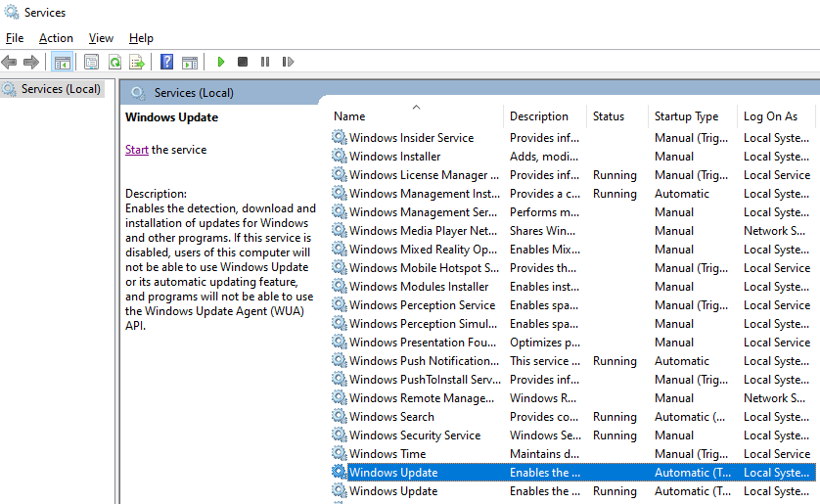Select Windows Mobile Hotspot Service name
This screenshot has height=504, width=820.
click(424, 268)
